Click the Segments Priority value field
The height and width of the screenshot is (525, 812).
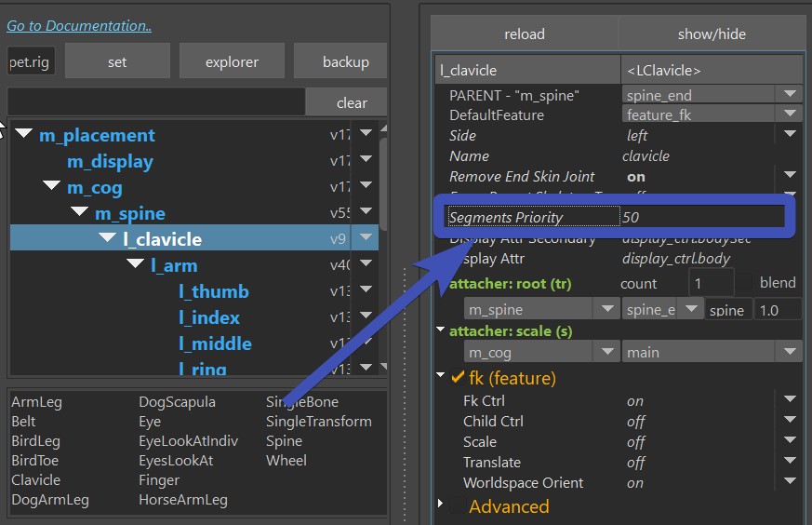point(702,217)
